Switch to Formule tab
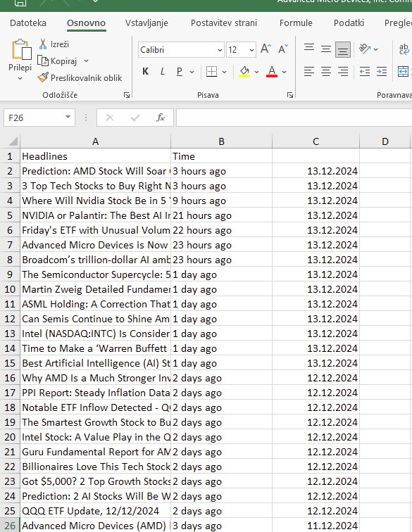Viewport: 412px width, 532px height. (296, 23)
